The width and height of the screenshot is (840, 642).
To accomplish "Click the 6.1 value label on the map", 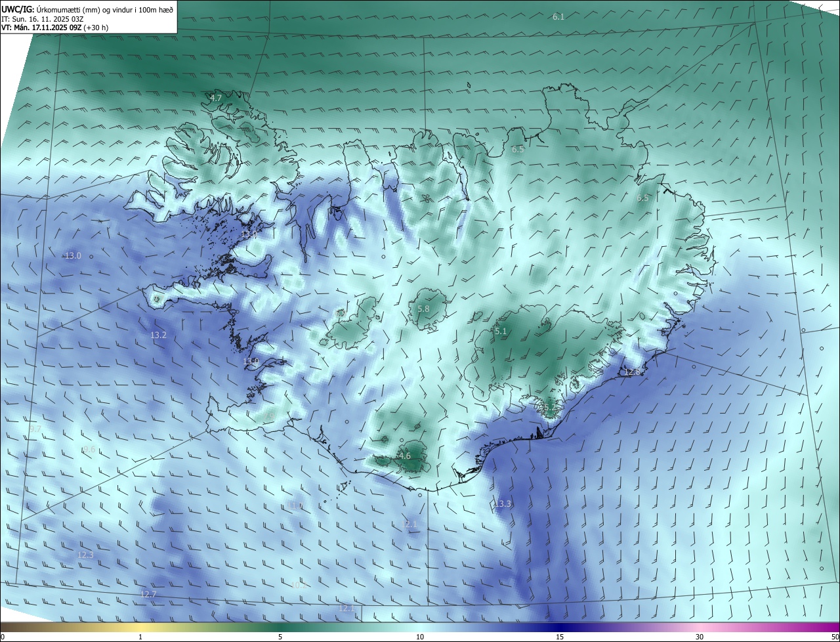I will 558,16.
